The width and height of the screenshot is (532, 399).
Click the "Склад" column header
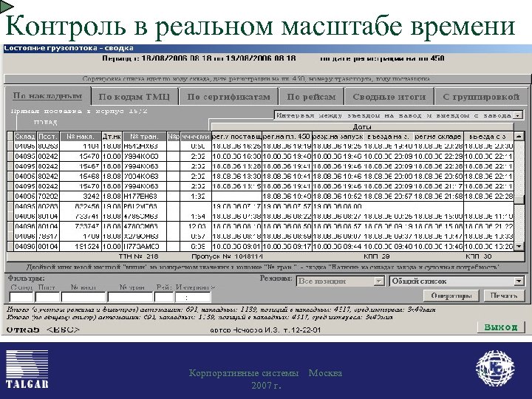[x=25, y=137]
